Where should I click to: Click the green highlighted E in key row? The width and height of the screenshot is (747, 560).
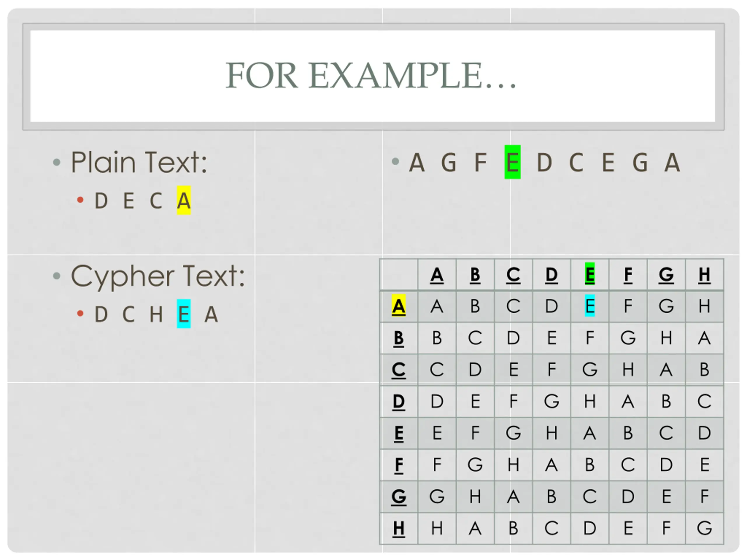tap(512, 162)
